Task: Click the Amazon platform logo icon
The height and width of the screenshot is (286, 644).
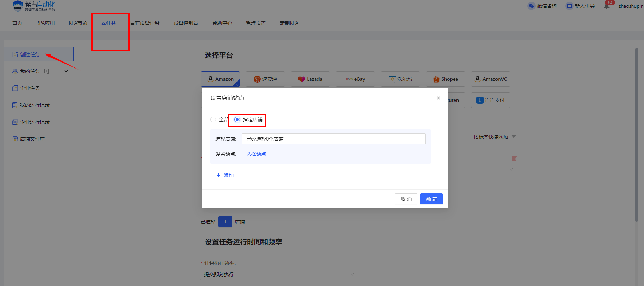Action: [210, 79]
